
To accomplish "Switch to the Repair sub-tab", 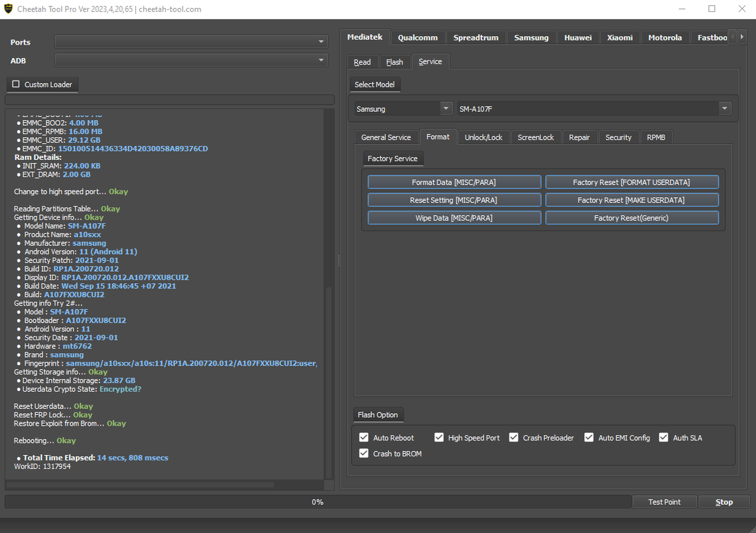I will (x=579, y=137).
